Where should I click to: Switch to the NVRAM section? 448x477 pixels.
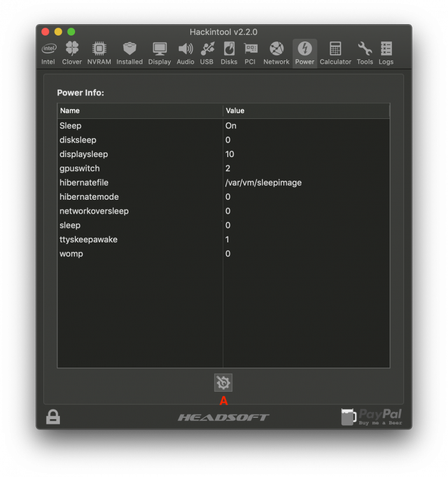tap(99, 53)
